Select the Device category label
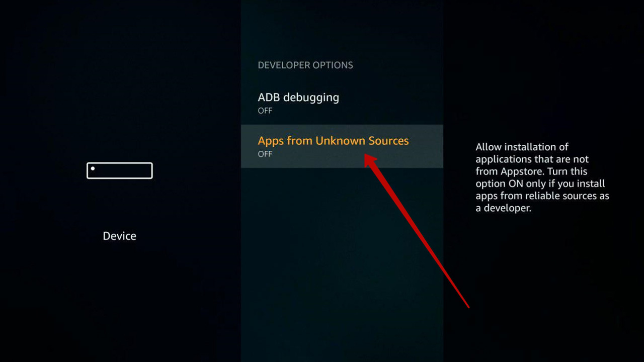Image resolution: width=644 pixels, height=362 pixels. [x=120, y=236]
